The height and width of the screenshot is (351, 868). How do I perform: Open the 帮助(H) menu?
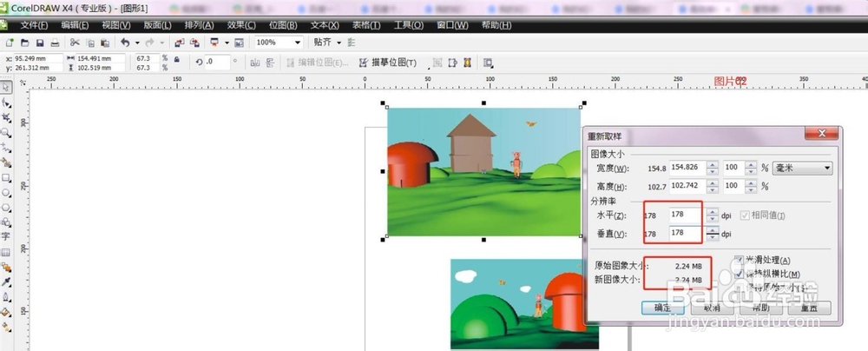tap(496, 25)
